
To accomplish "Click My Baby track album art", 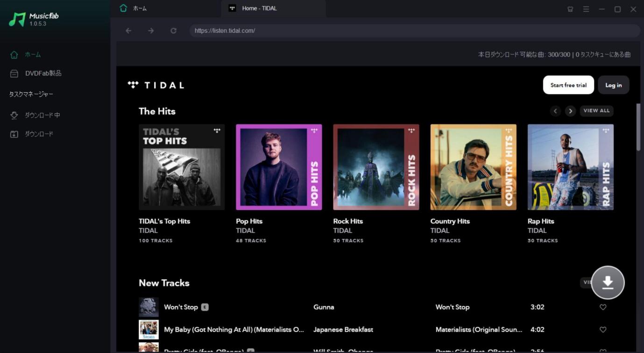I will 149,330.
